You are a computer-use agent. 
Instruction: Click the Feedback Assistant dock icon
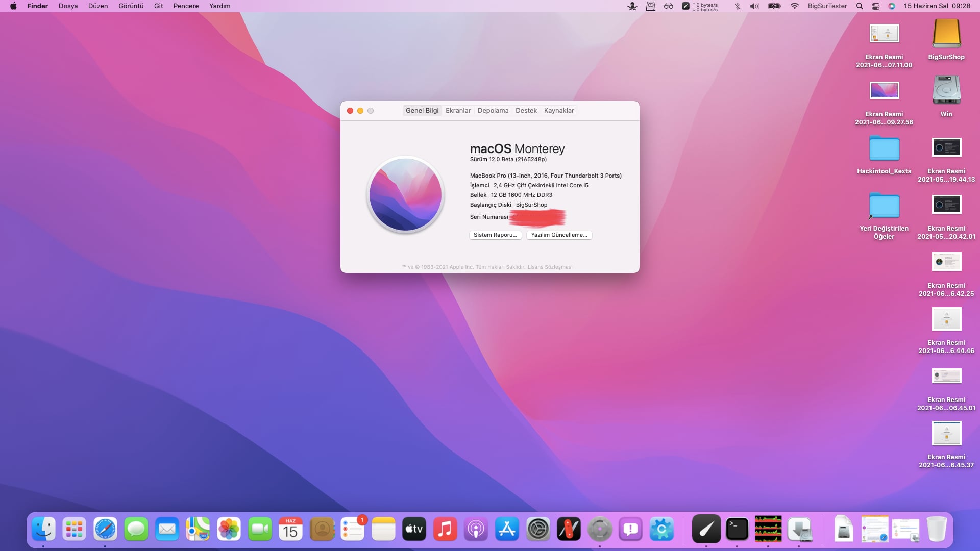click(x=631, y=530)
